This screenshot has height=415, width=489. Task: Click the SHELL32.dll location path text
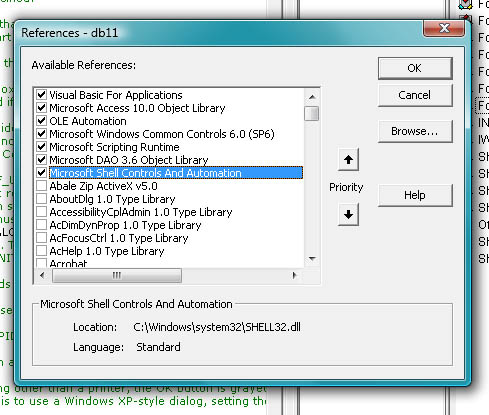[217, 327]
